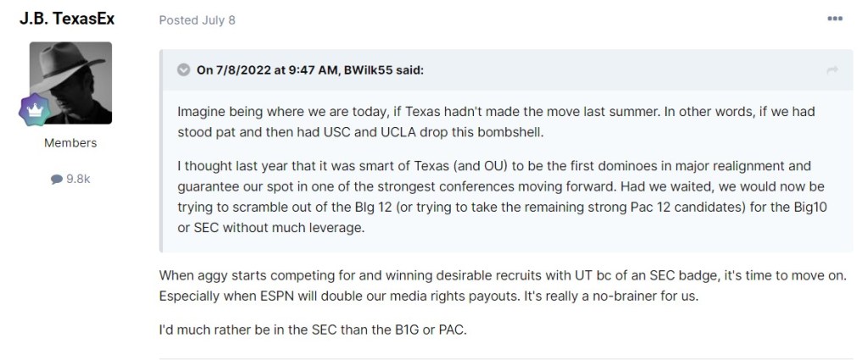This screenshot has width=868, height=360.
Task: Click the line "I'd much rather be in the SEC"
Action: [x=313, y=329]
